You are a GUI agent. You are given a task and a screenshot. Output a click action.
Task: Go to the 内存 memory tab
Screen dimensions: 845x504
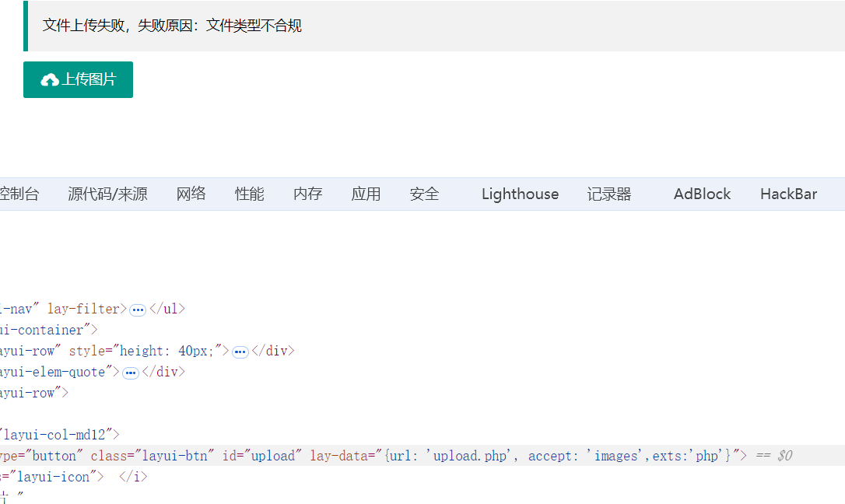tap(307, 194)
